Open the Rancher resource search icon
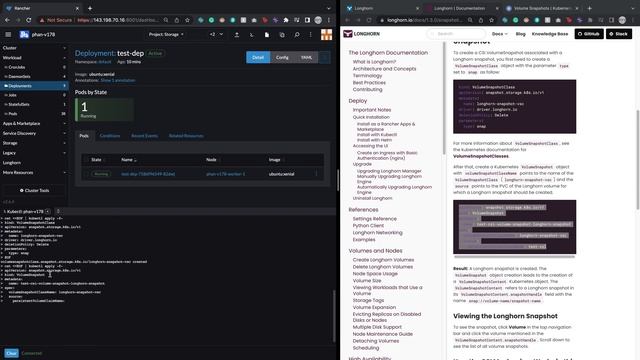 [297, 35]
